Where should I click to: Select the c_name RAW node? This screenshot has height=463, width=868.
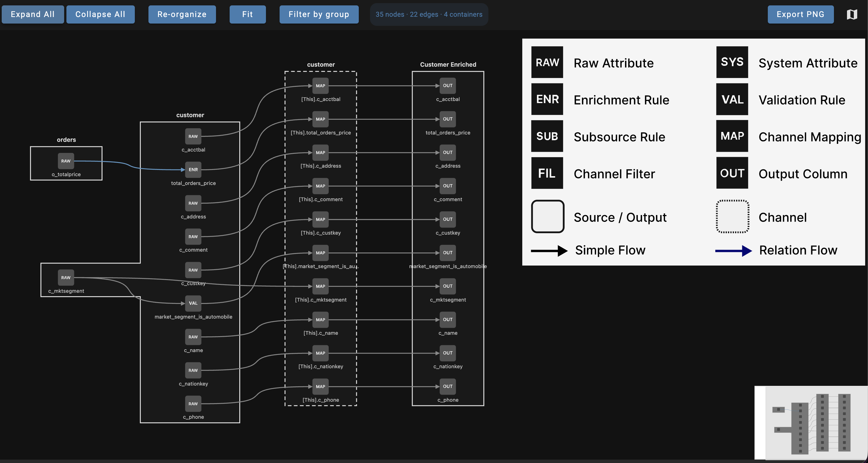click(x=193, y=337)
